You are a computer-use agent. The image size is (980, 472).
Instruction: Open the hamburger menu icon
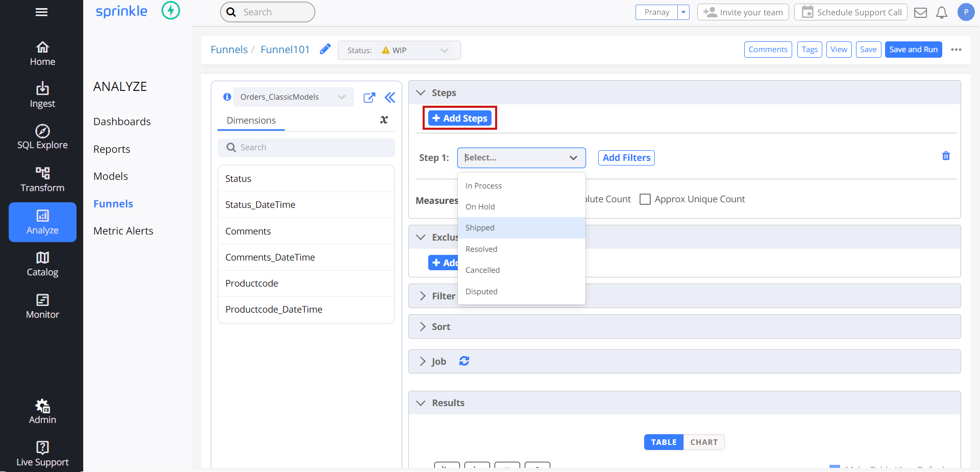(x=42, y=12)
